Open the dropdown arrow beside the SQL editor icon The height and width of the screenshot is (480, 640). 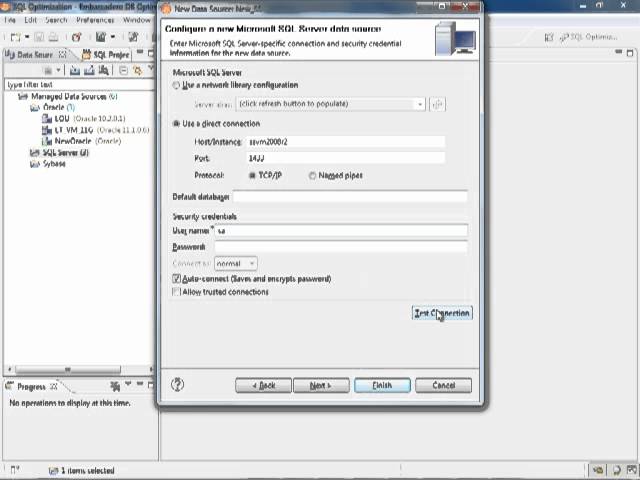click(x=112, y=37)
